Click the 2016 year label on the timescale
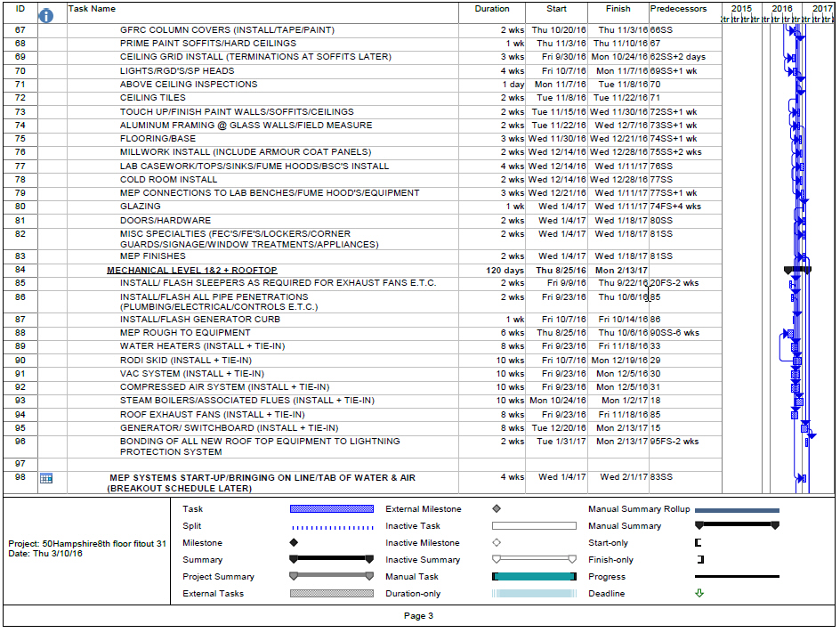The width and height of the screenshot is (840, 633). 782,9
